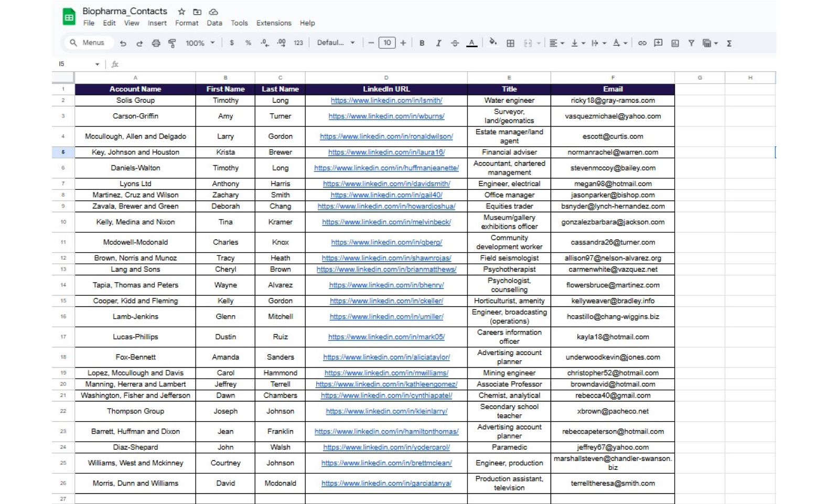Open the Extensions menu
827x504 pixels.
pos(273,23)
